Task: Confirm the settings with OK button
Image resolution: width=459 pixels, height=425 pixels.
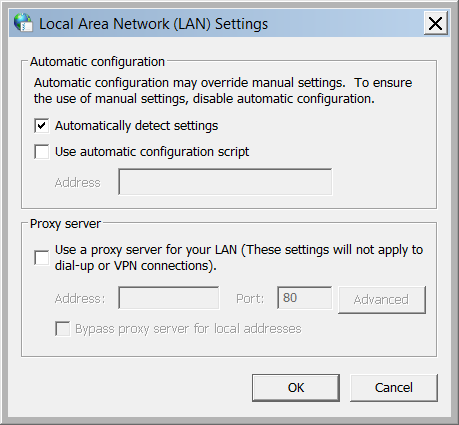Action: click(x=296, y=388)
